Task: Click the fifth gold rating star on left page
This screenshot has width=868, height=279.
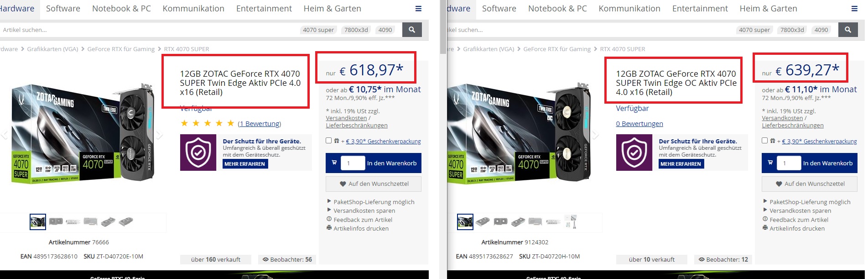Action: tap(231, 123)
